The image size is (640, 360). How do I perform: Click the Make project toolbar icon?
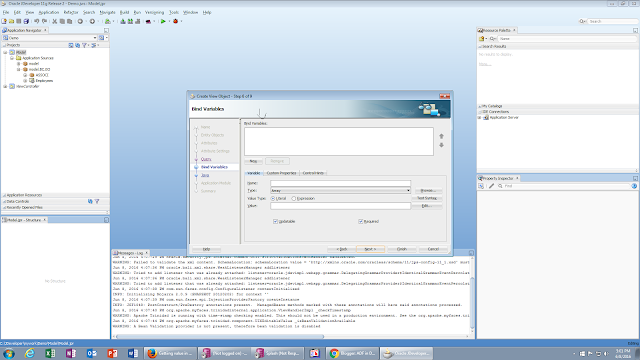[123, 21]
